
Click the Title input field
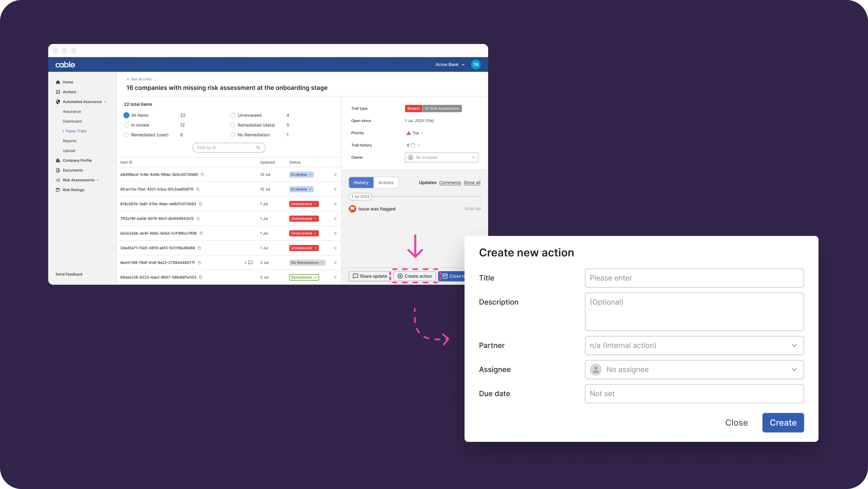694,278
